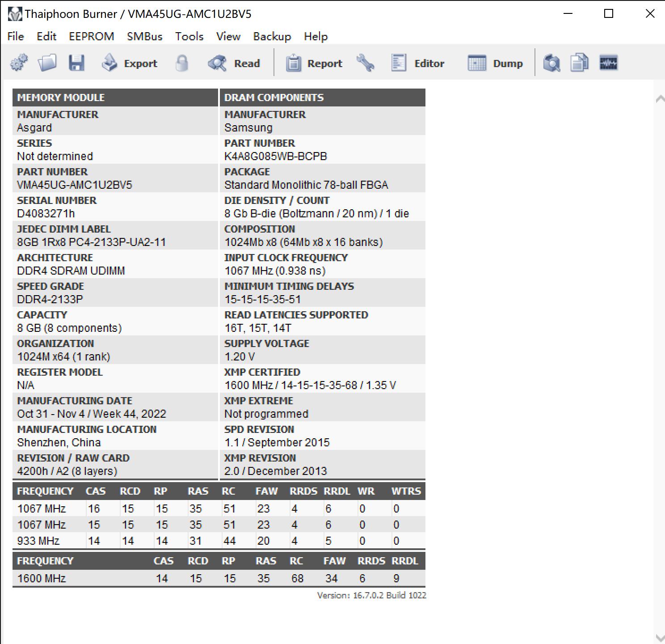The width and height of the screenshot is (665, 644).
Task: Select version text 16.7.0.2 Build 1022
Action: (x=372, y=595)
